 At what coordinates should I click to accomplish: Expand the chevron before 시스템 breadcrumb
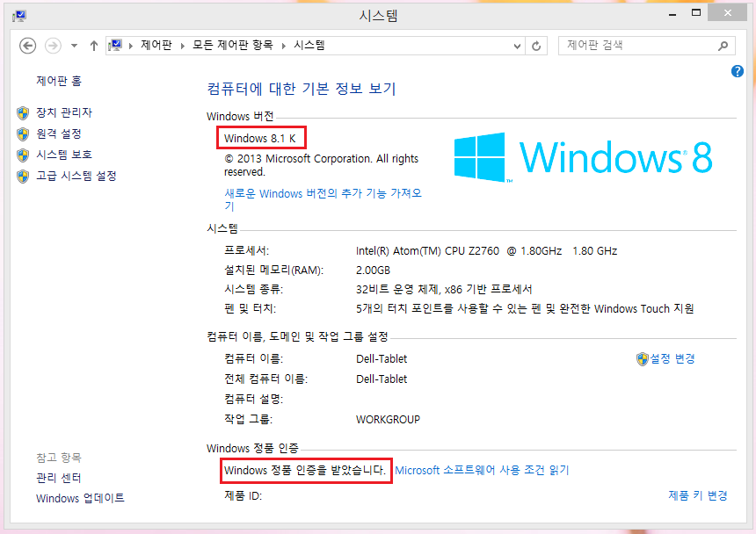(283, 46)
